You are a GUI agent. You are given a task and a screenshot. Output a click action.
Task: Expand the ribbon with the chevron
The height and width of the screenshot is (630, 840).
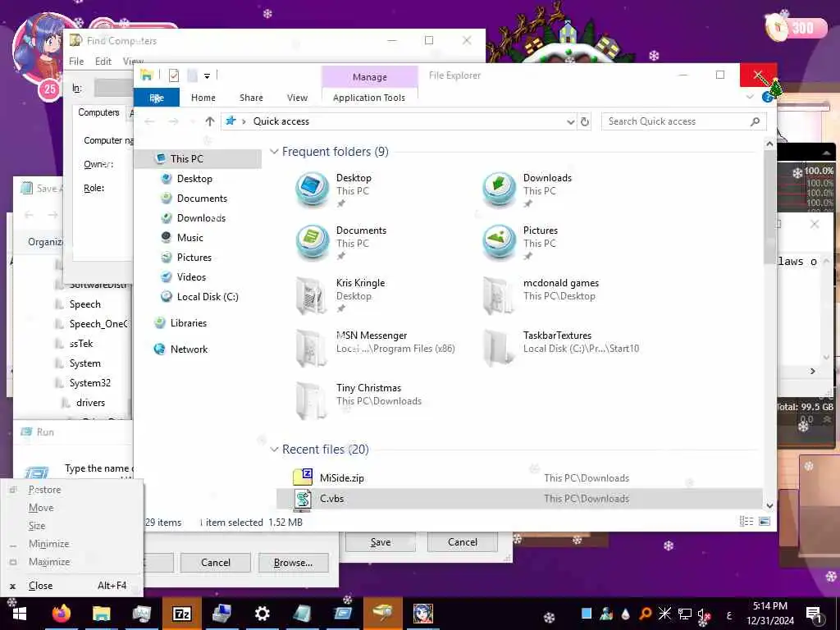(750, 97)
